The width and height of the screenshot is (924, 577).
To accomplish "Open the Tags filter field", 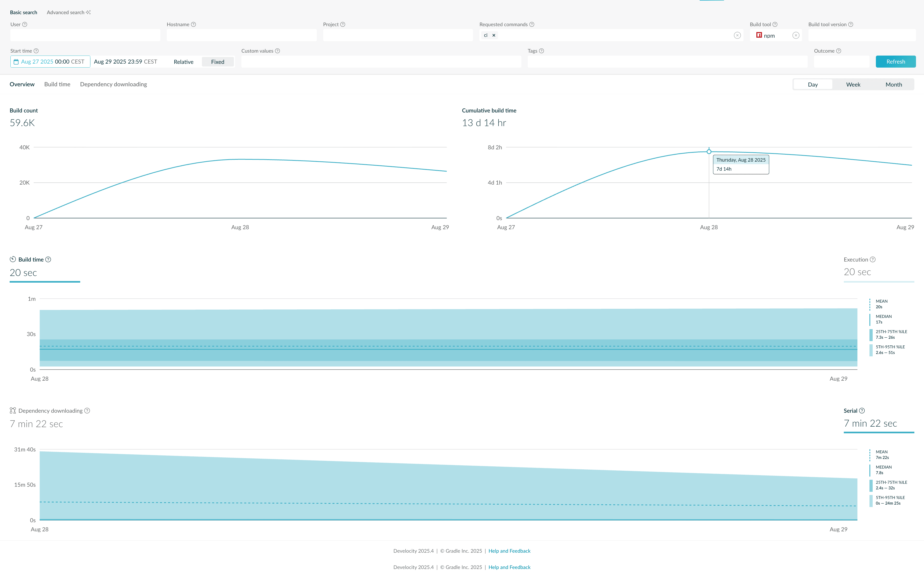I will tap(668, 61).
